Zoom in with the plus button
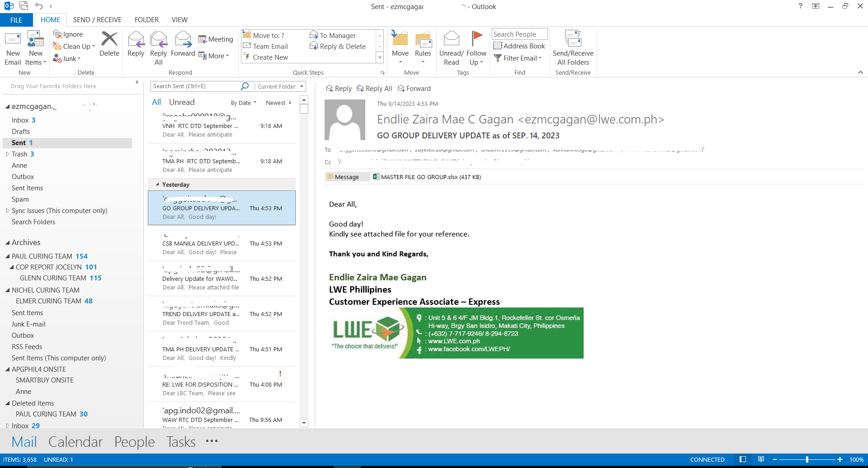 tap(840, 459)
